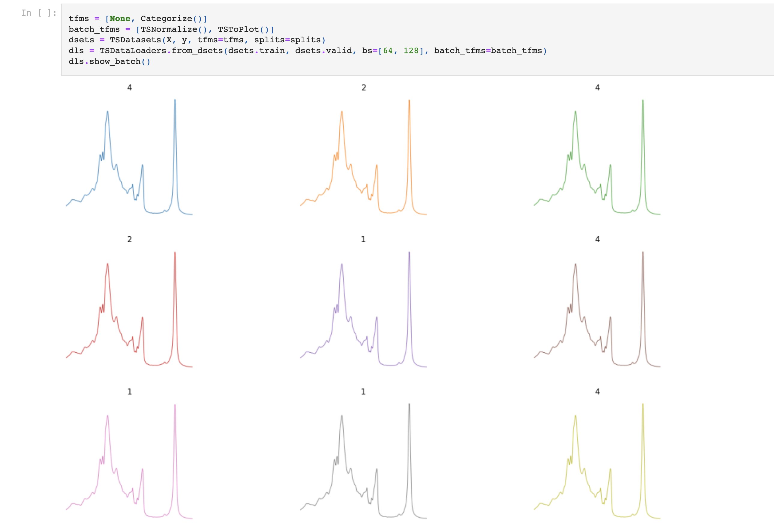Click the purple plot labeled 1

coord(363,309)
